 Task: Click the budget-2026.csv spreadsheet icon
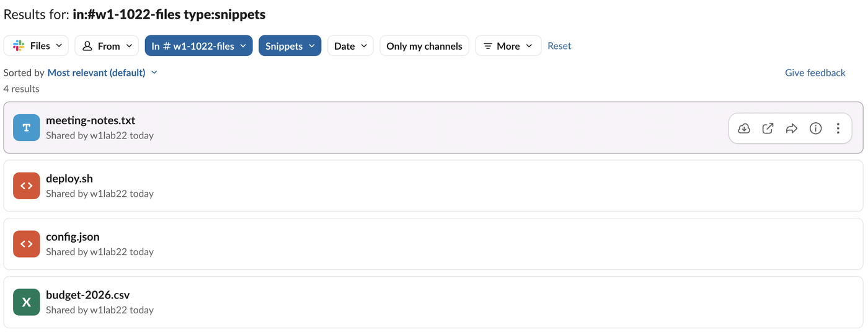pyautogui.click(x=26, y=302)
